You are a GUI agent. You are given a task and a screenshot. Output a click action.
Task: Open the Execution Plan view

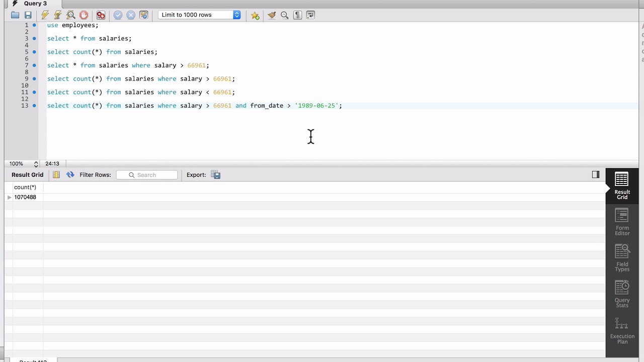622,331
